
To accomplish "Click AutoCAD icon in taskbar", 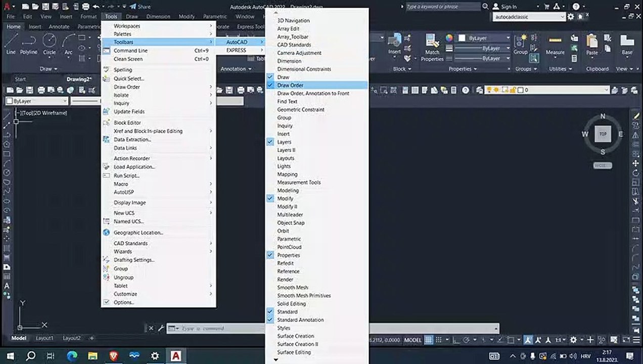I will (175, 356).
